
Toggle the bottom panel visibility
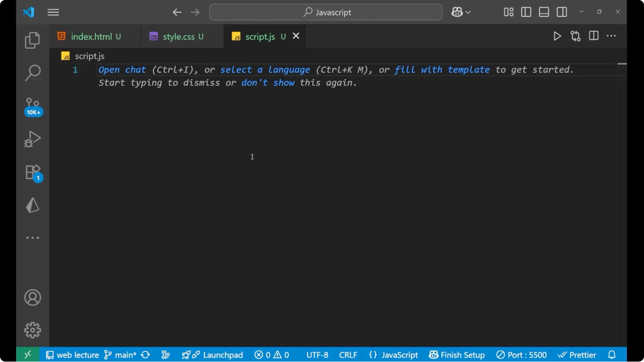tap(544, 12)
